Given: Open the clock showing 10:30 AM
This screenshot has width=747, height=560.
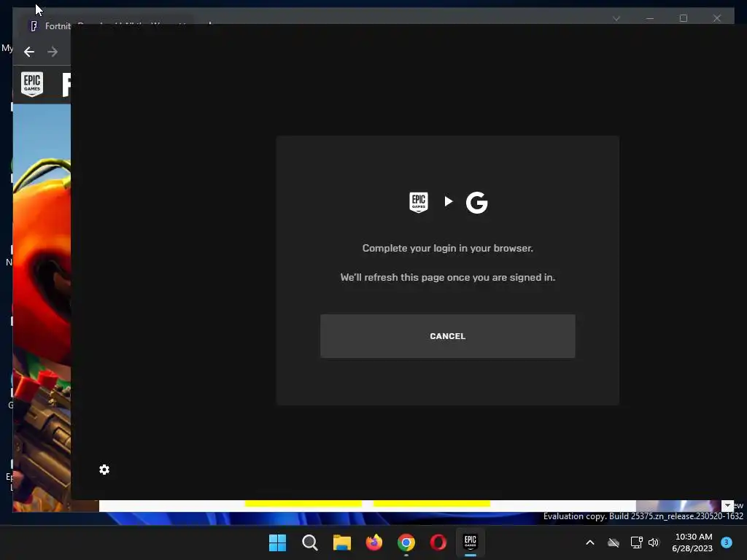Looking at the screenshot, I should pos(693,542).
